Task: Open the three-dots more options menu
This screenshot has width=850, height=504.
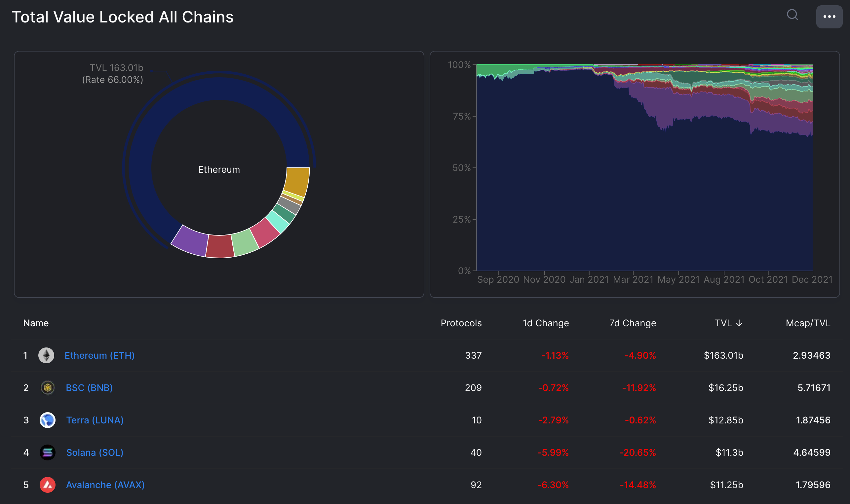Action: (x=829, y=17)
